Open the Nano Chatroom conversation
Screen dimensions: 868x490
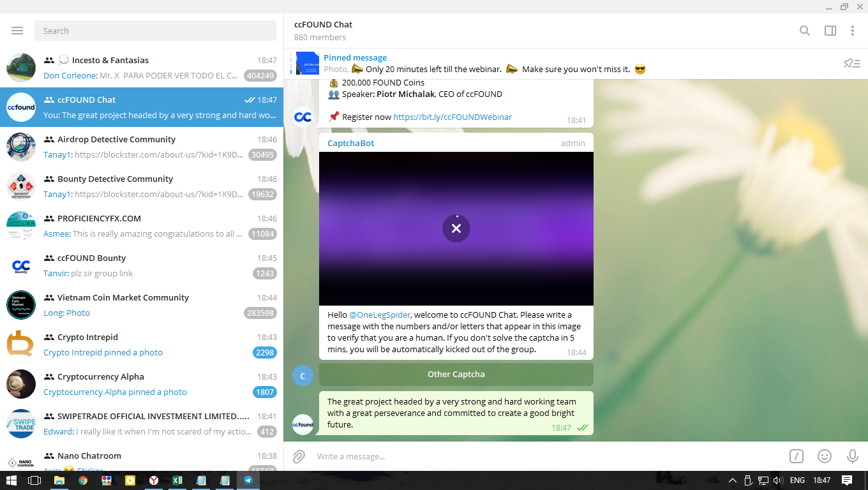pyautogui.click(x=142, y=457)
